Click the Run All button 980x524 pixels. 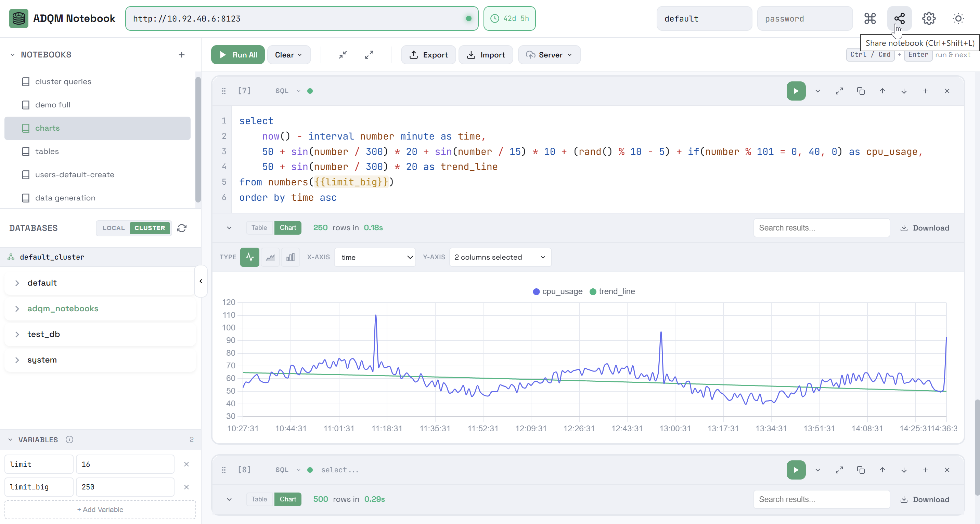pos(238,55)
